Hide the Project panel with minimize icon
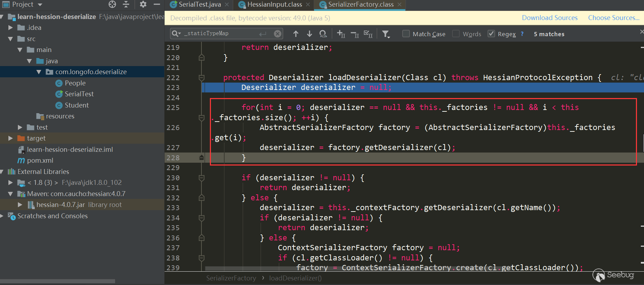The image size is (644, 285). [x=157, y=4]
